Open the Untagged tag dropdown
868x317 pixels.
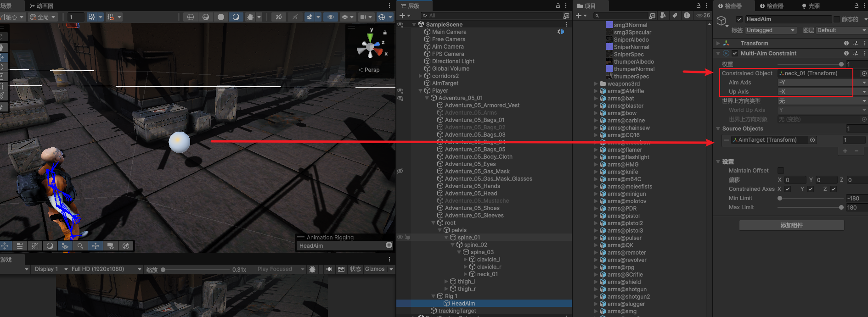pyautogui.click(x=771, y=30)
